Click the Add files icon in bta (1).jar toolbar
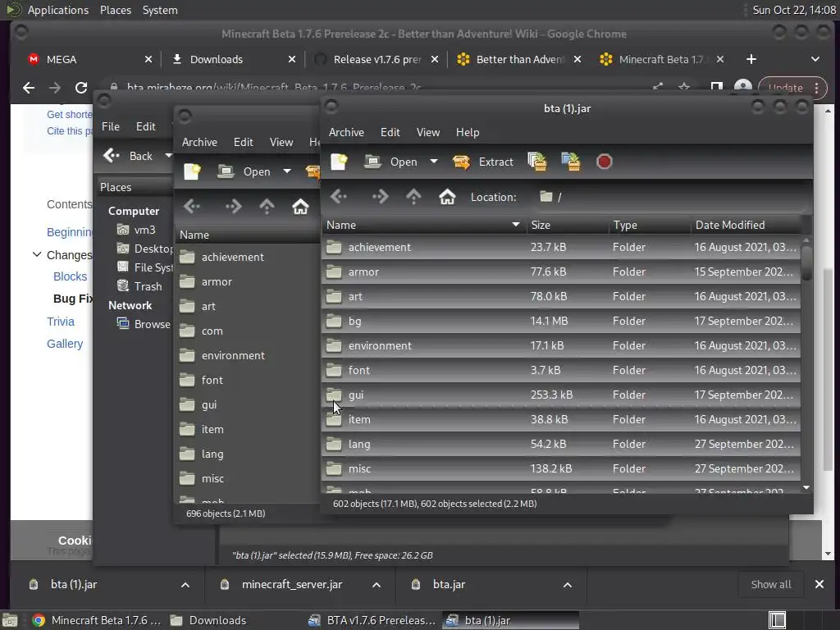This screenshot has width=840, height=630. (x=537, y=162)
